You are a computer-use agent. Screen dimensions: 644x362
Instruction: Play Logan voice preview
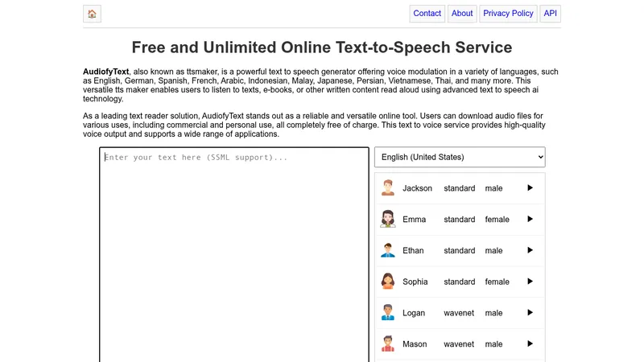coord(530,313)
